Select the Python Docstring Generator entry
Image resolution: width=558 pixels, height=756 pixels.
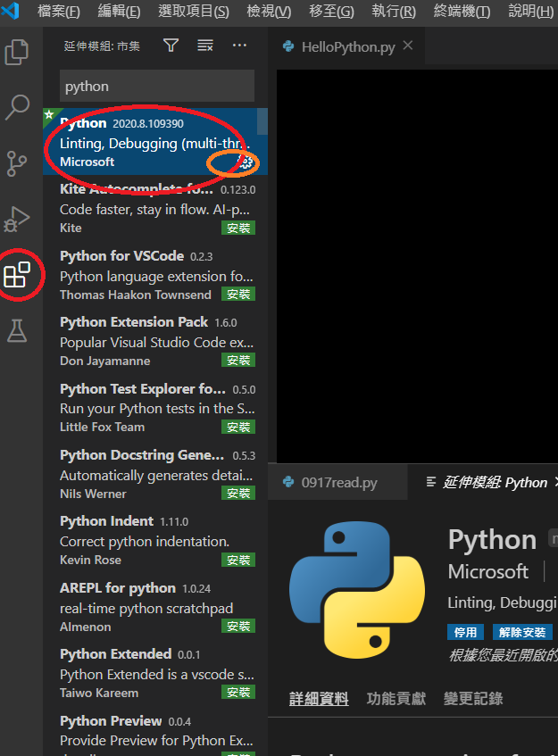click(154, 474)
